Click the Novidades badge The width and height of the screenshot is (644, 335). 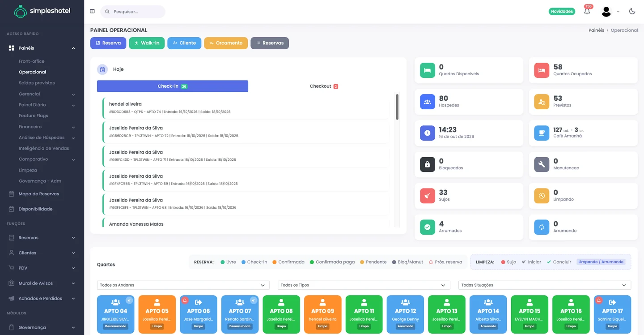point(562,12)
